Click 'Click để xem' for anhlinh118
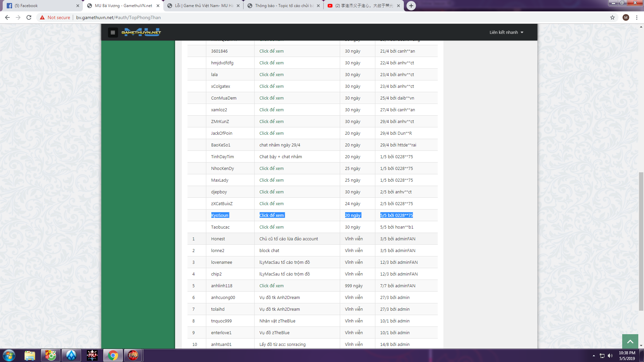 point(271,286)
